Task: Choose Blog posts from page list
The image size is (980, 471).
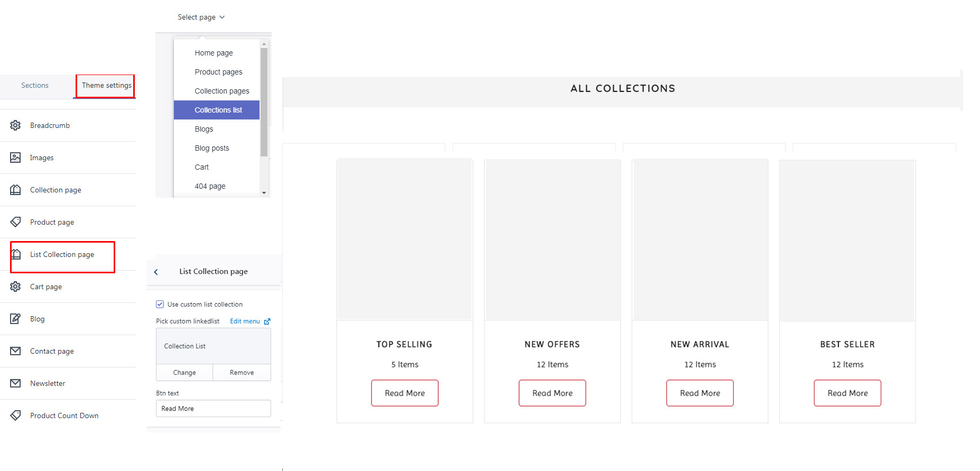Action: pyautogui.click(x=217, y=148)
